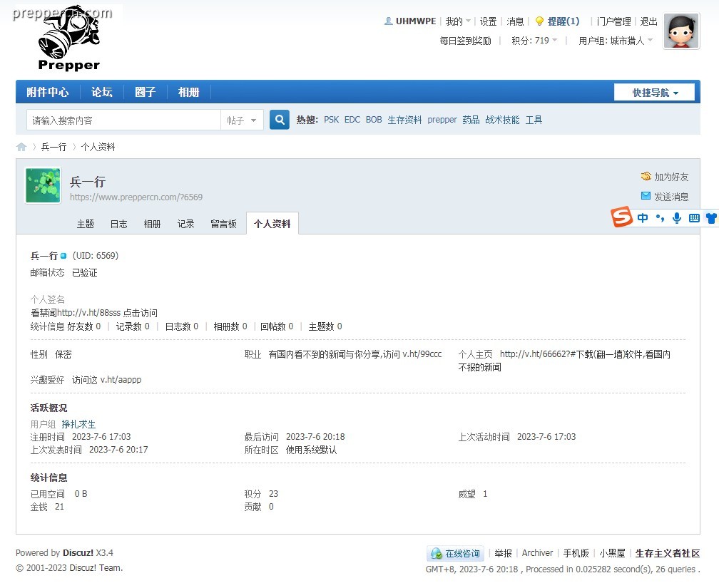
Task: Click 每日签到奖励 daily check-in link
Action: pos(465,41)
